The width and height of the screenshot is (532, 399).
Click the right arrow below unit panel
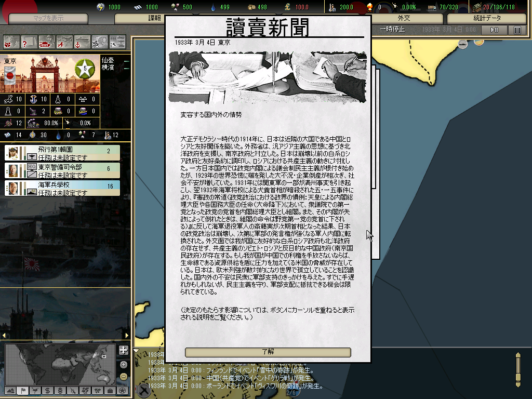click(127, 335)
